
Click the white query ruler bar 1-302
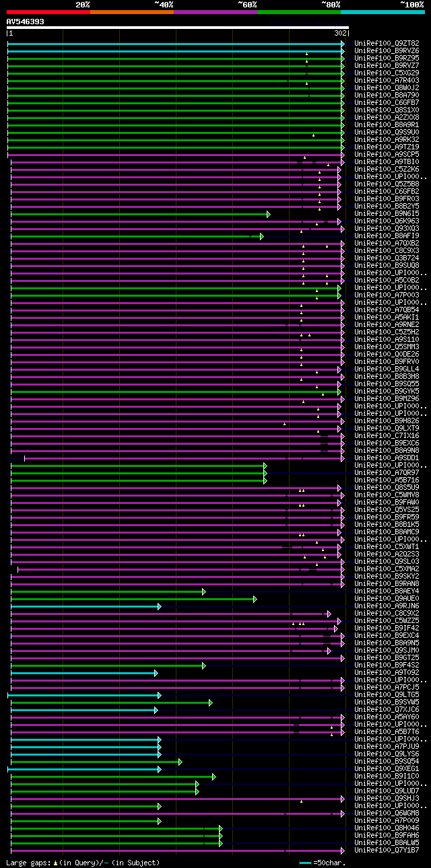pyautogui.click(x=178, y=28)
